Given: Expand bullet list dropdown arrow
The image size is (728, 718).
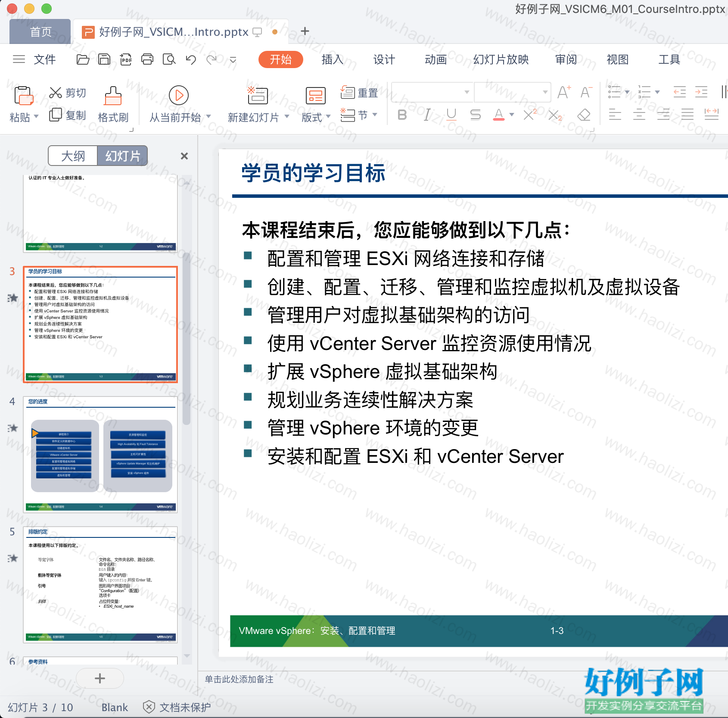Looking at the screenshot, I should point(627,92).
